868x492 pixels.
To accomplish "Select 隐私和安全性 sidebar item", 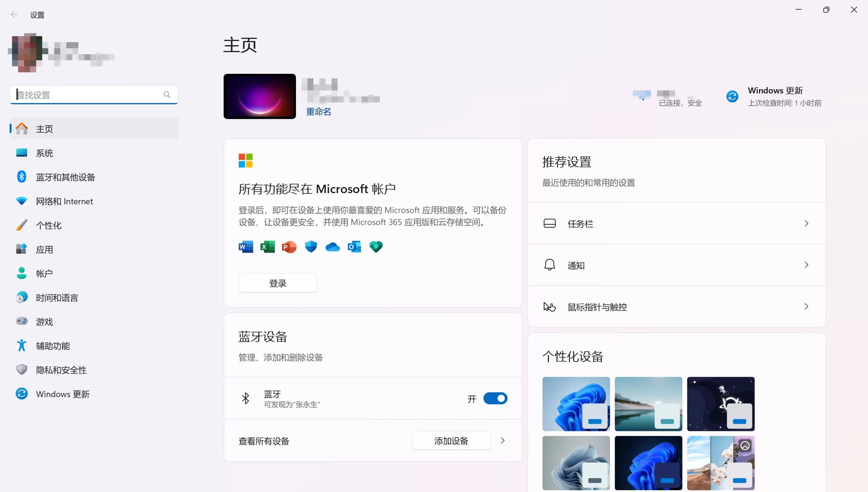I will click(61, 370).
